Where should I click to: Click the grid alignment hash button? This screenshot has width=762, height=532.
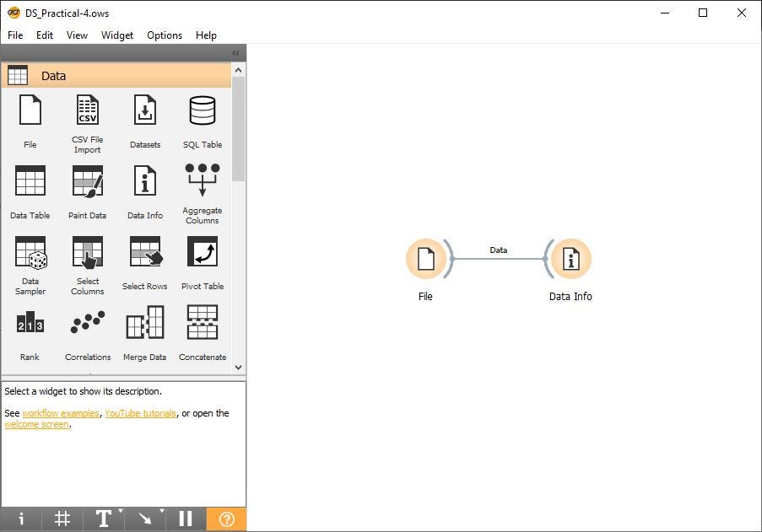[x=62, y=519]
